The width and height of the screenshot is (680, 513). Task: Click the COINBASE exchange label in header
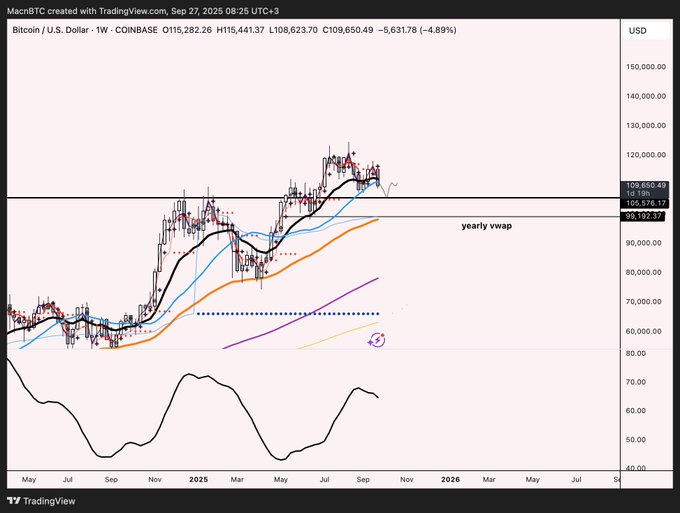click(136, 30)
